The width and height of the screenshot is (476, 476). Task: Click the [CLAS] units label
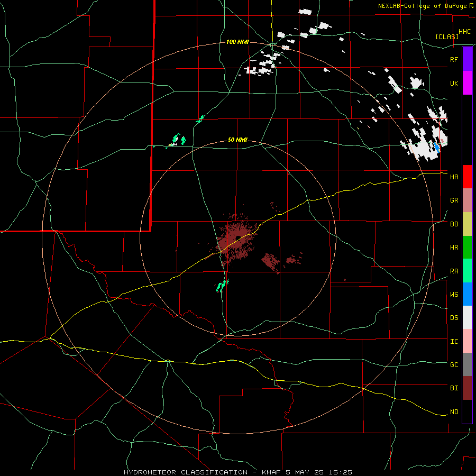(x=447, y=36)
